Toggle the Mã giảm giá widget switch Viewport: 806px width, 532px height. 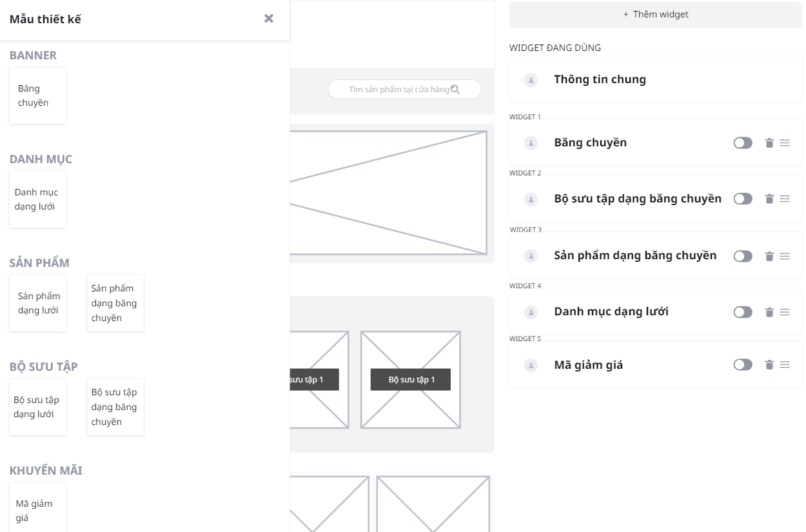tap(743, 365)
